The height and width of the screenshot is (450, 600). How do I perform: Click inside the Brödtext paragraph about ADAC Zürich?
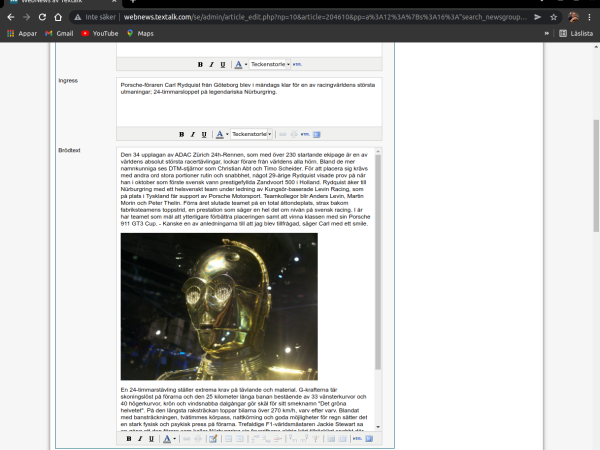click(245, 189)
